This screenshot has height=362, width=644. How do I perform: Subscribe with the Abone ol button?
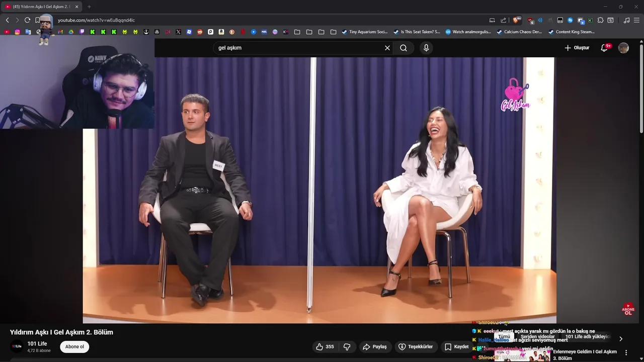point(74,347)
